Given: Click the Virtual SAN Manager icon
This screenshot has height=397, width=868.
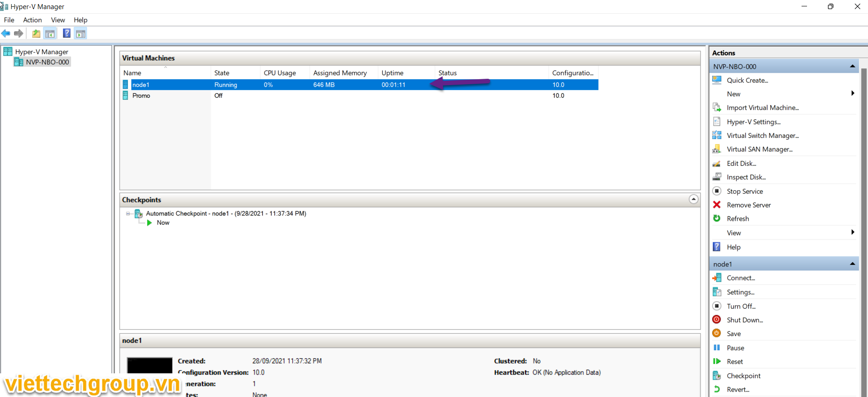Looking at the screenshot, I should 717,149.
